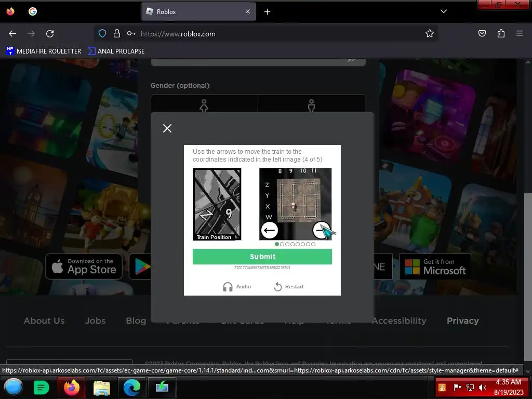The image size is (532, 399).
Task: Close the captcha dialog with the X
Action: pyautogui.click(x=167, y=128)
